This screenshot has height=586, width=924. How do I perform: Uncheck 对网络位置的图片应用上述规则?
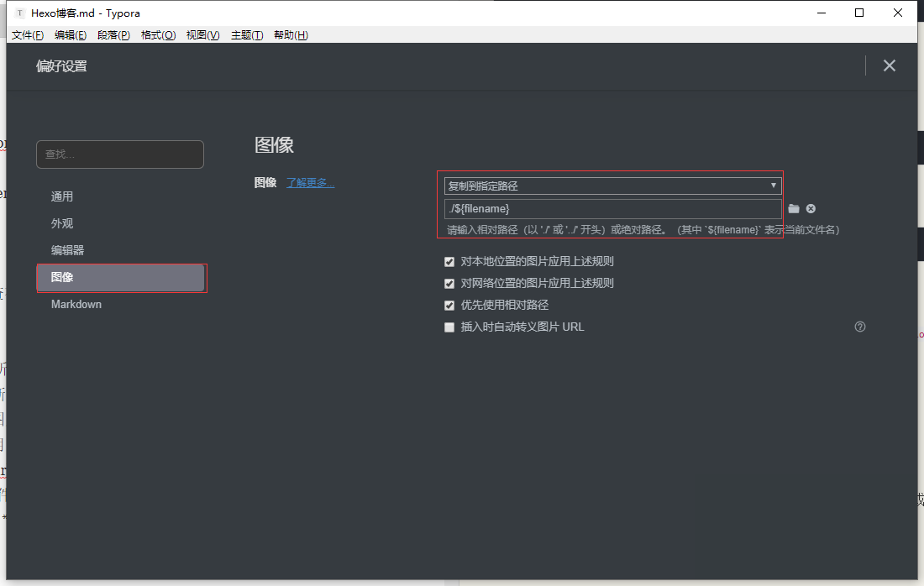tap(449, 284)
